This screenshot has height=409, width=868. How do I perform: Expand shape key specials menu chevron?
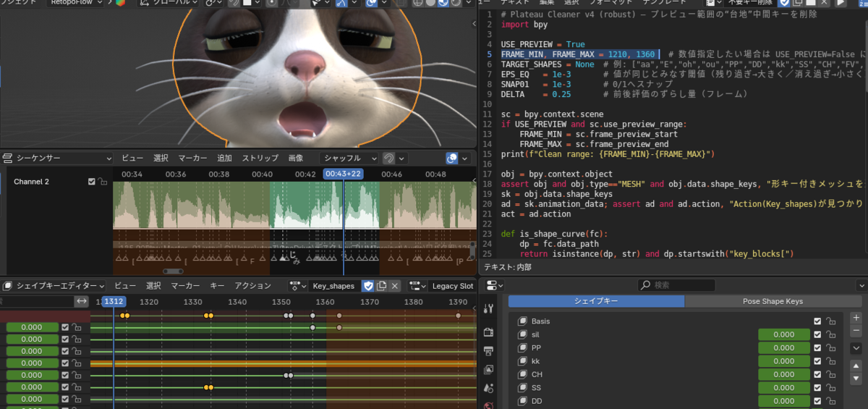856,348
